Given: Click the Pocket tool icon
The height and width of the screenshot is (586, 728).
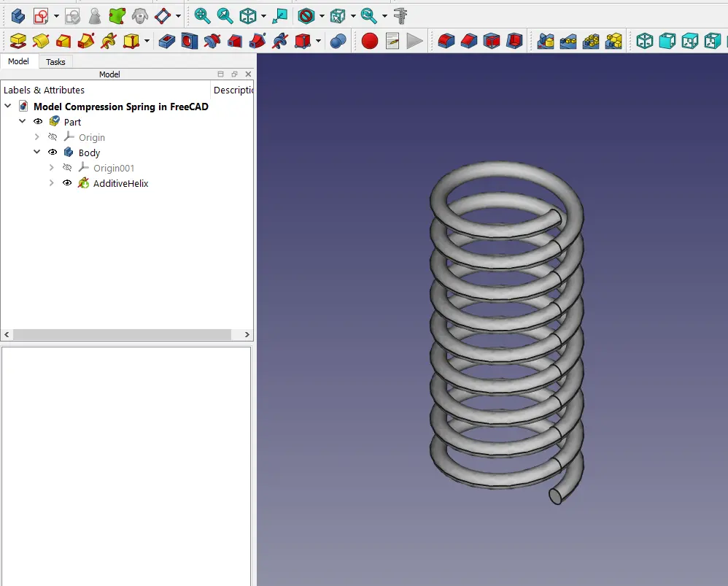Looking at the screenshot, I should [167, 41].
